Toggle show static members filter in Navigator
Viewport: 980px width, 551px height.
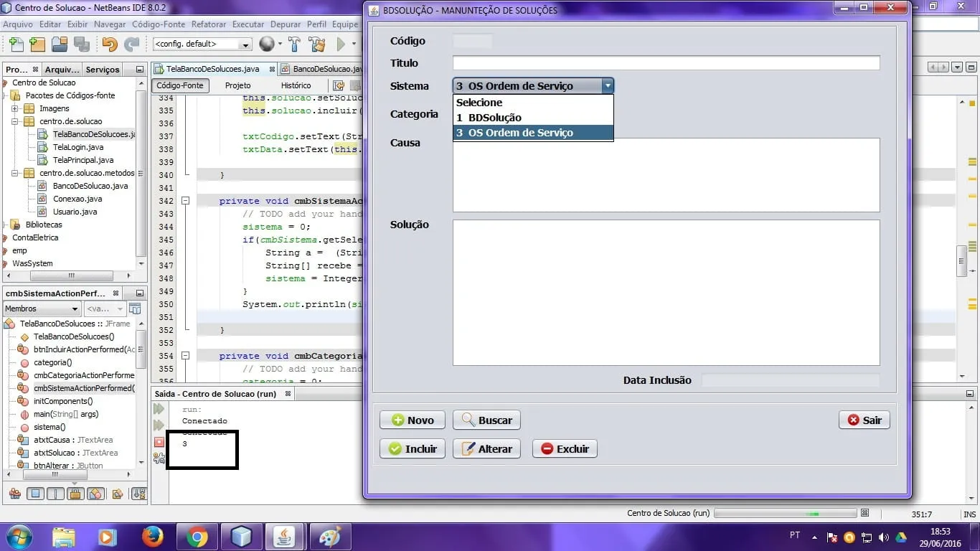tap(55, 494)
